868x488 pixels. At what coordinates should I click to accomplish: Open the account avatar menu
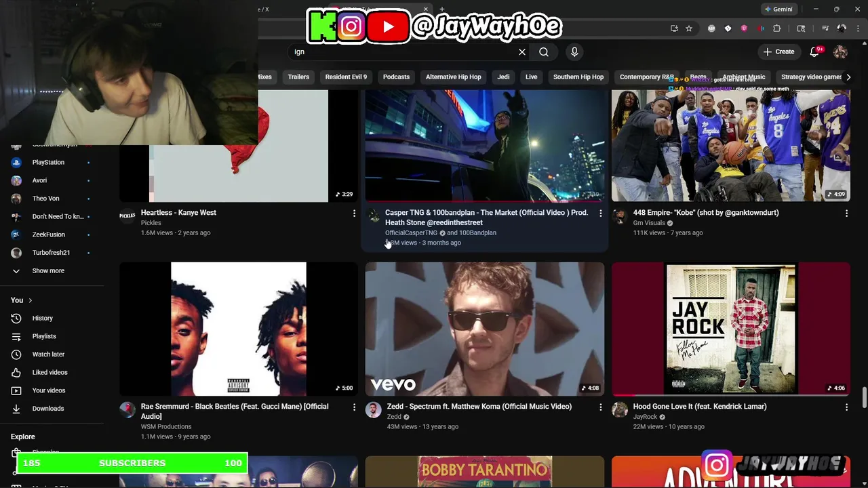point(841,52)
